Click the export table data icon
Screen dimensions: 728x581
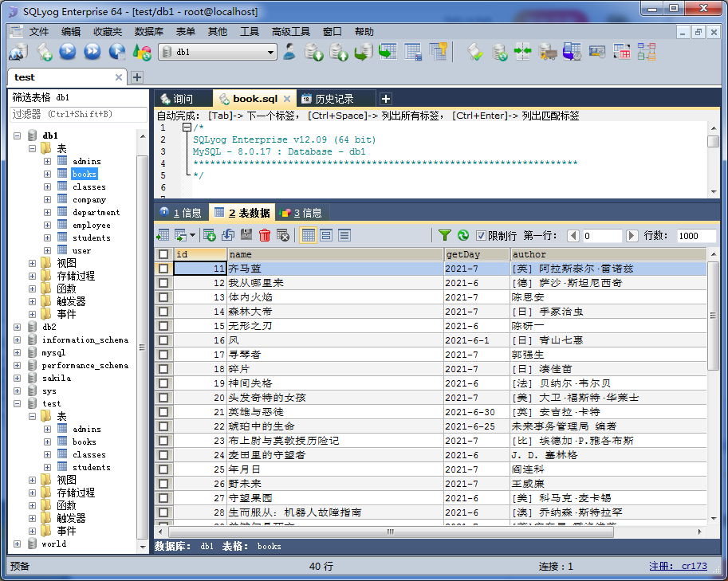click(x=163, y=235)
